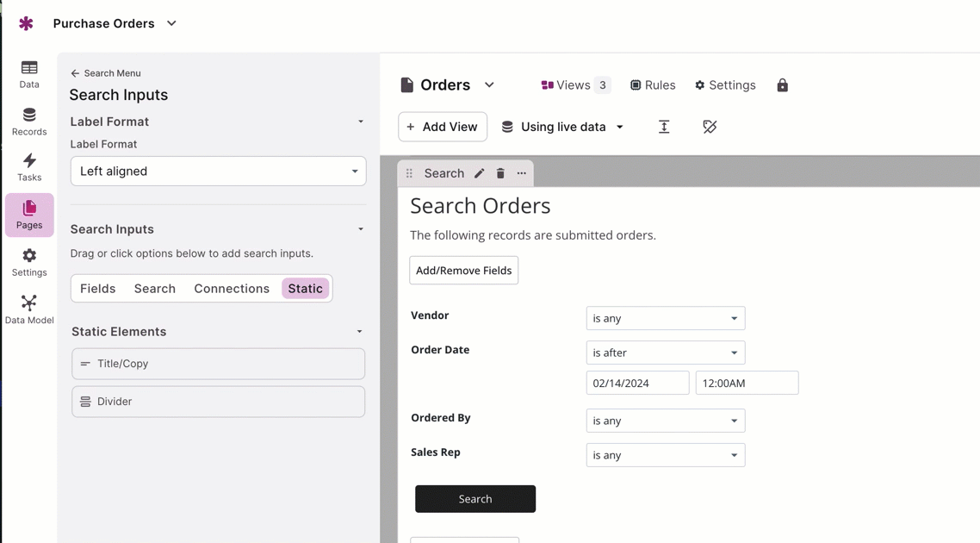Open the Data section in sidebar
Image resolution: width=980 pixels, height=543 pixels.
point(29,74)
